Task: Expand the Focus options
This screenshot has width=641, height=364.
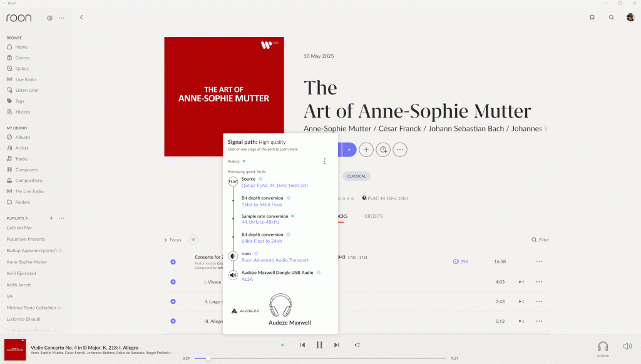Action: tap(173, 240)
